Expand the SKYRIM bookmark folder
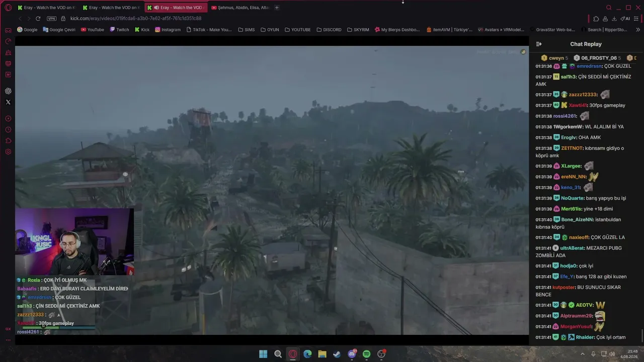The image size is (644, 362). click(x=358, y=30)
